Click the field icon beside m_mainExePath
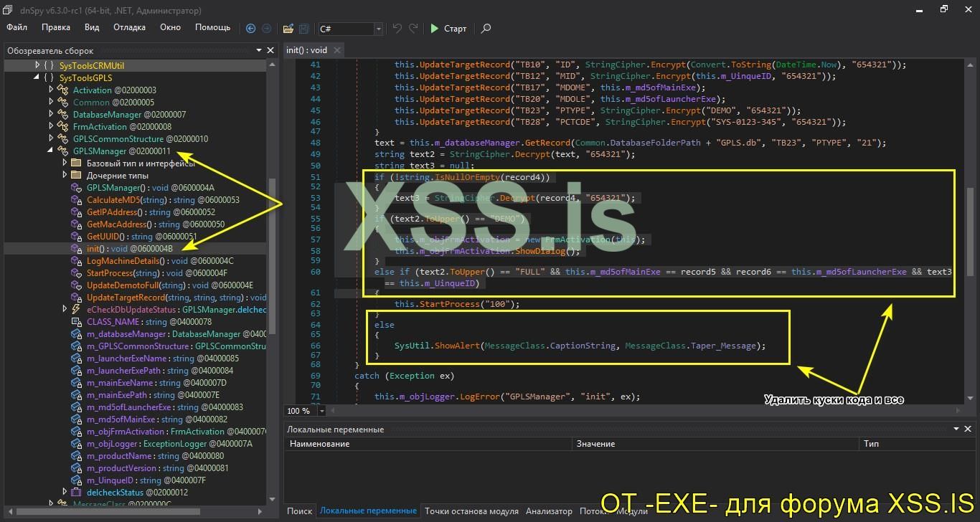Screen dimensions: 980x522 [x=77, y=394]
